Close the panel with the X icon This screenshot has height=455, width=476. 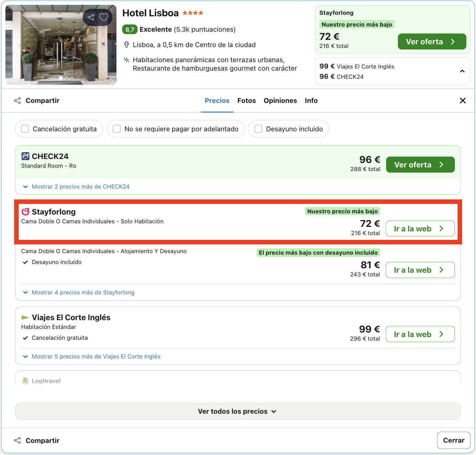[x=463, y=100]
